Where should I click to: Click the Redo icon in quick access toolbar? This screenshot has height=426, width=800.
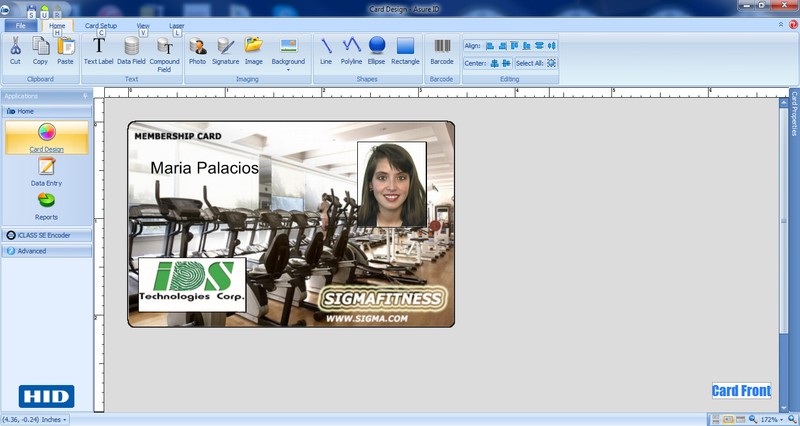(x=57, y=9)
